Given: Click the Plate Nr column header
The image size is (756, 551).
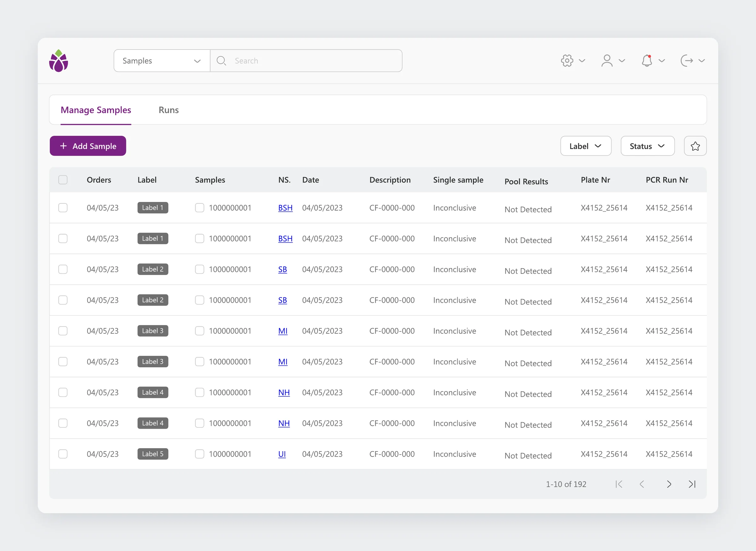Looking at the screenshot, I should [596, 180].
